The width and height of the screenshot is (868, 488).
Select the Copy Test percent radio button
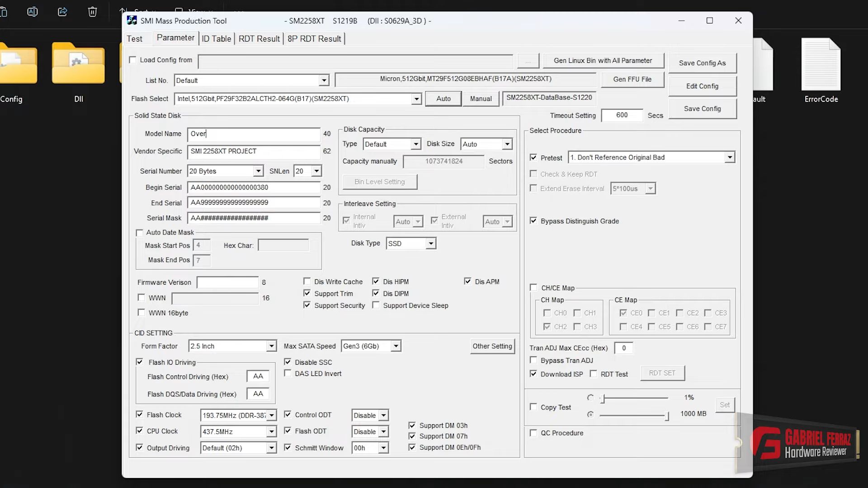click(590, 398)
